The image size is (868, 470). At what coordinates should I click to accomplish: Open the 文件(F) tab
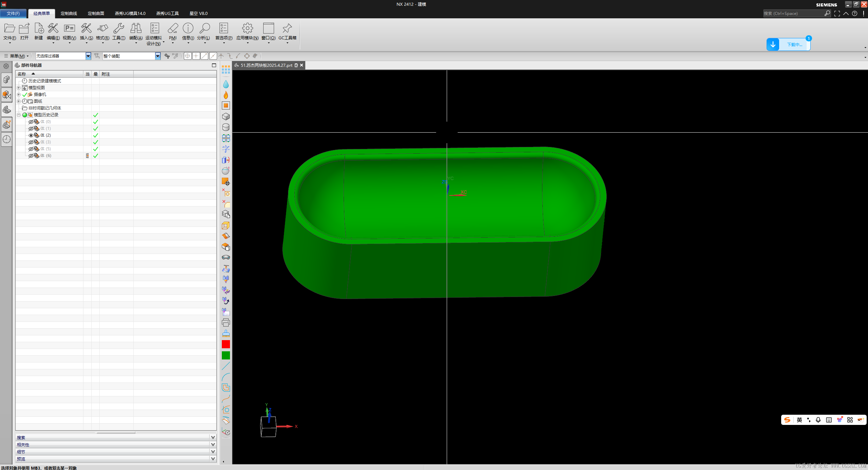tap(13, 14)
